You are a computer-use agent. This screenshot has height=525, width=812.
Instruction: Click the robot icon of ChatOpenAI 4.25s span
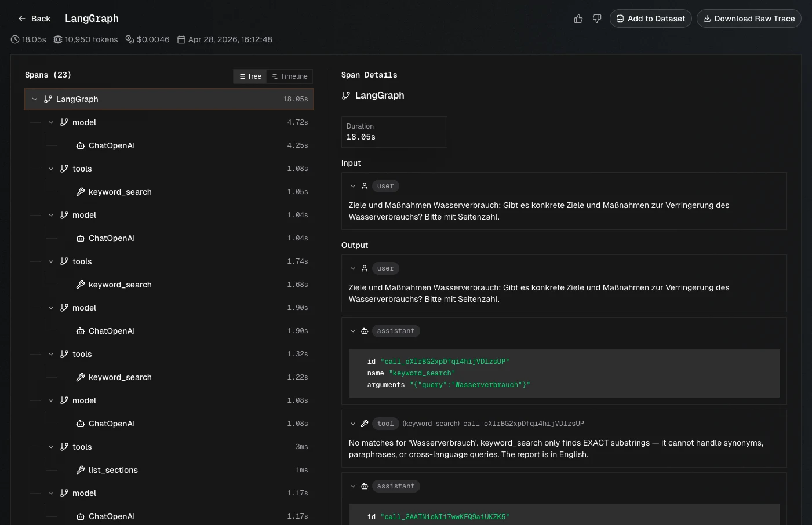(x=81, y=145)
